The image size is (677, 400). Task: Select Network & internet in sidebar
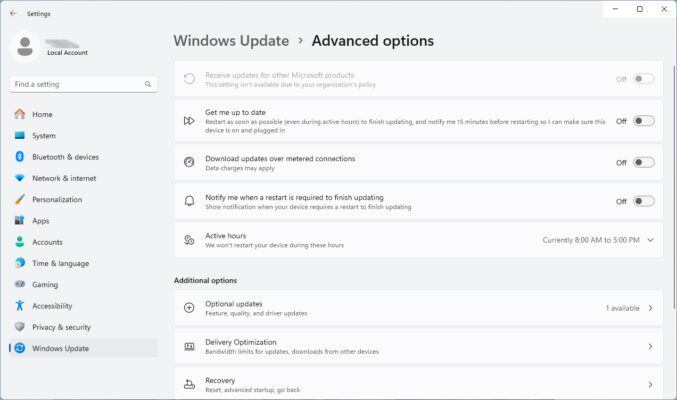83,178
